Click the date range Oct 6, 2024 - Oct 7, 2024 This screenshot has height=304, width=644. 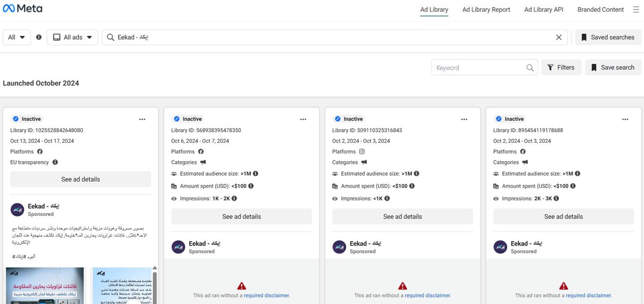pos(200,141)
